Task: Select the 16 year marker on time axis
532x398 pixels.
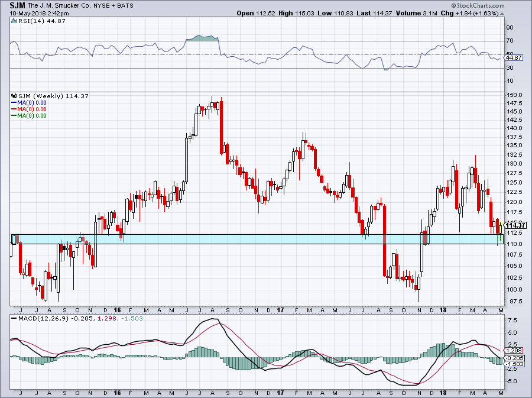Action: [x=117, y=310]
